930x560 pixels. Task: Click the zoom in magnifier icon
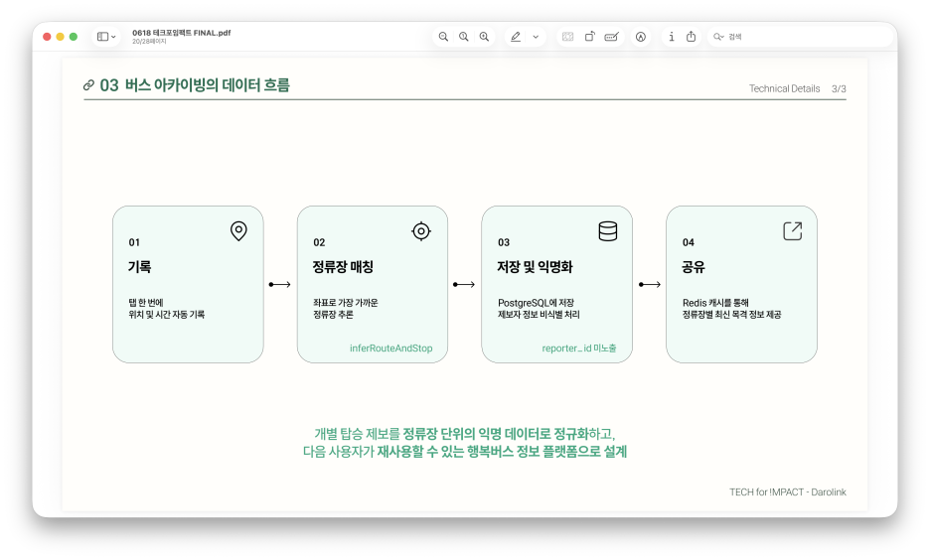click(485, 37)
